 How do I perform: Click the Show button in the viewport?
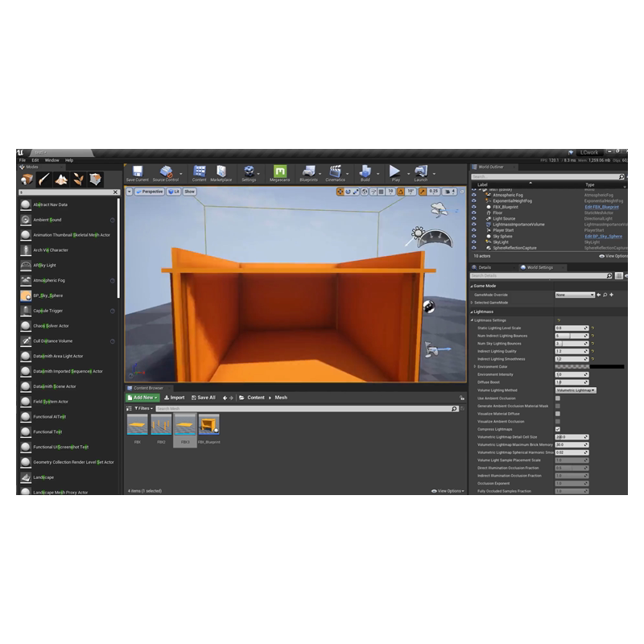(x=189, y=192)
